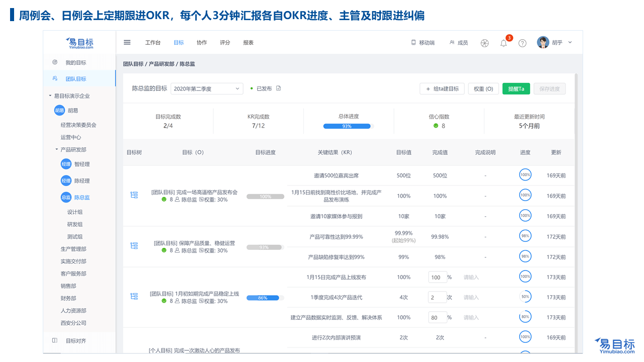Click the 成员 members icon
644x362 pixels.
452,43
